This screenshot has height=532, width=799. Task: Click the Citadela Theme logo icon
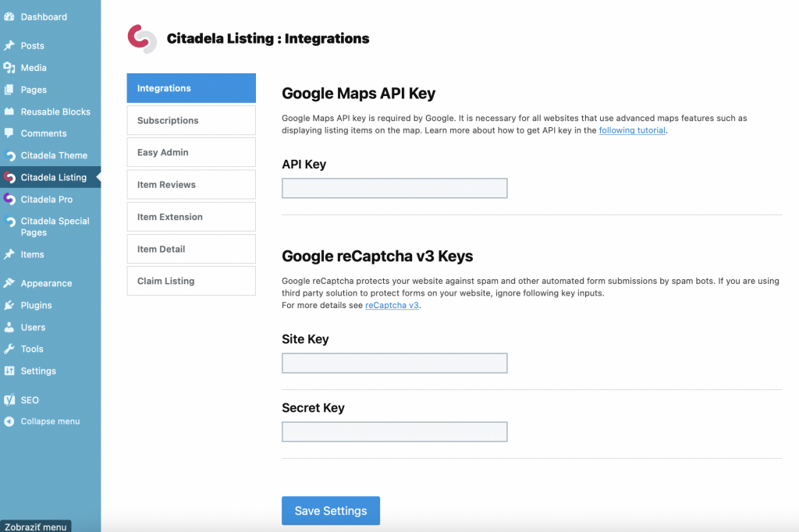[x=9, y=155]
